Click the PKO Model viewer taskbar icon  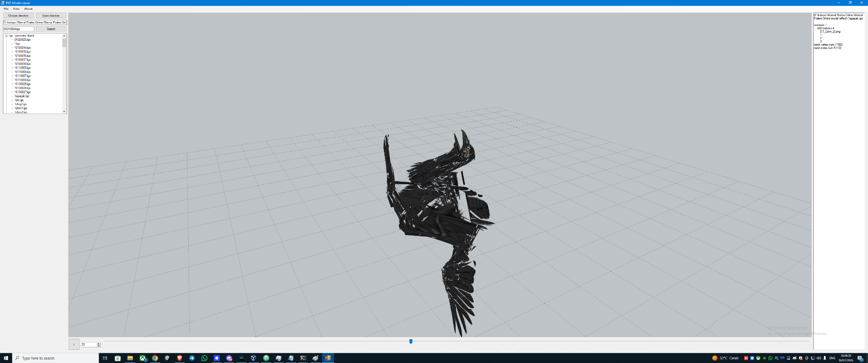pyautogui.click(x=328, y=358)
